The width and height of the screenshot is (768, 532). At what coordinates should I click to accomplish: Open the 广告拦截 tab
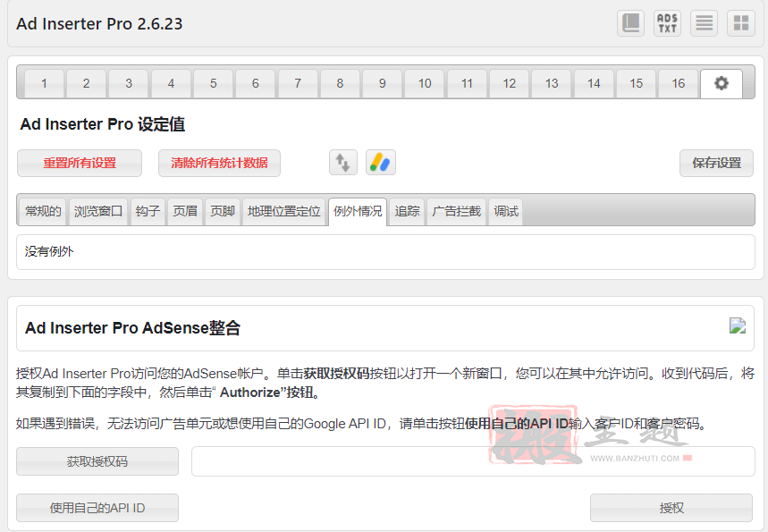[457, 212]
